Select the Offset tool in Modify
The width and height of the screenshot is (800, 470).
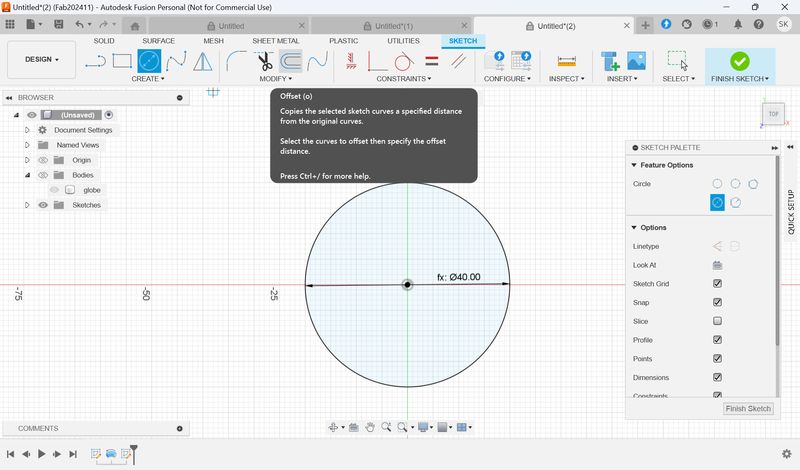291,61
